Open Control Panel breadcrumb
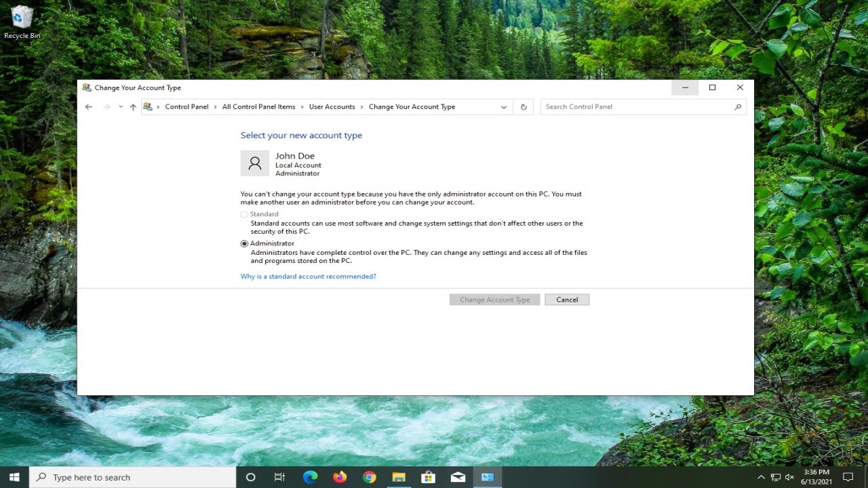Image resolution: width=868 pixels, height=488 pixels. [186, 107]
